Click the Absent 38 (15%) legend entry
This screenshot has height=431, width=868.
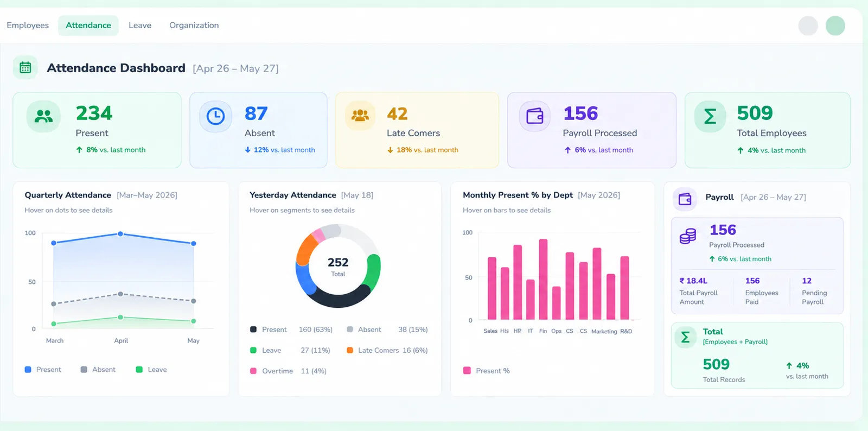(x=387, y=329)
